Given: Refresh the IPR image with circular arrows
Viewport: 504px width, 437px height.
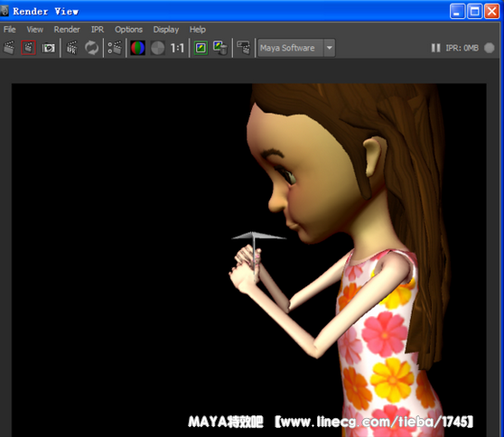Looking at the screenshot, I should coord(91,48).
